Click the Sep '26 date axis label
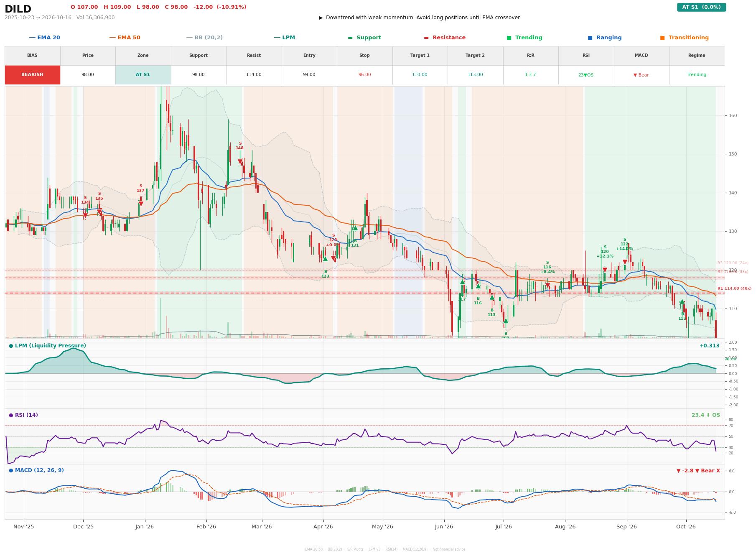The height and width of the screenshot is (556, 756). point(626,527)
